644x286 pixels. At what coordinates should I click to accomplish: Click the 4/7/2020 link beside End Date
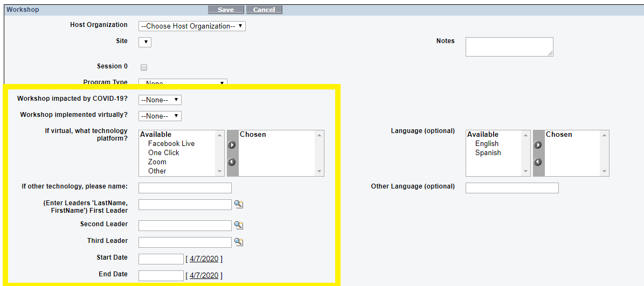204,275
